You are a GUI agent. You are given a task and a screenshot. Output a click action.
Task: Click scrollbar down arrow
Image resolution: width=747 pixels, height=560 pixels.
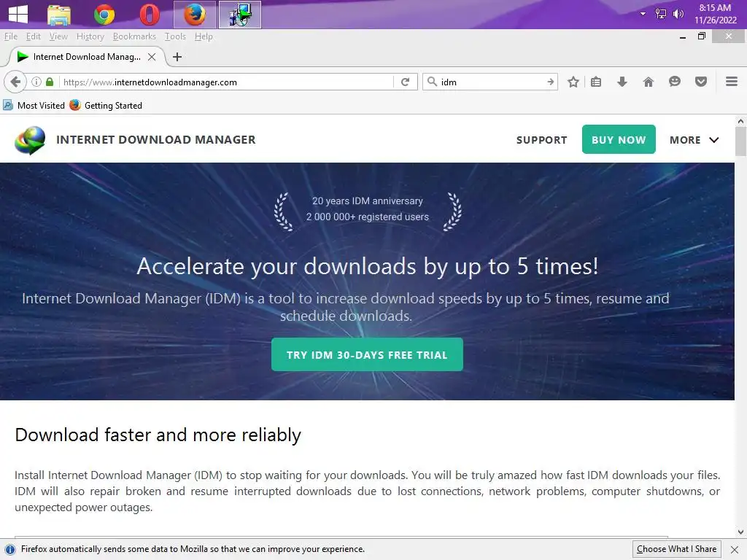pyautogui.click(x=740, y=532)
